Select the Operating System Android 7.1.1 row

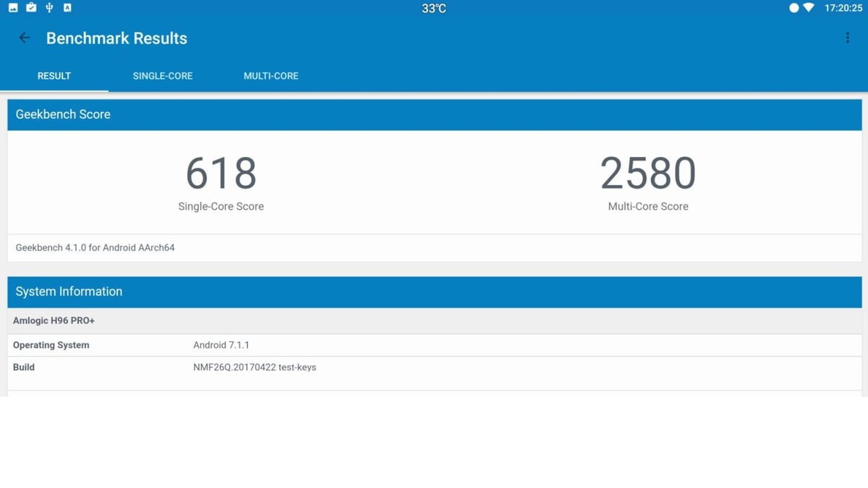145,345
